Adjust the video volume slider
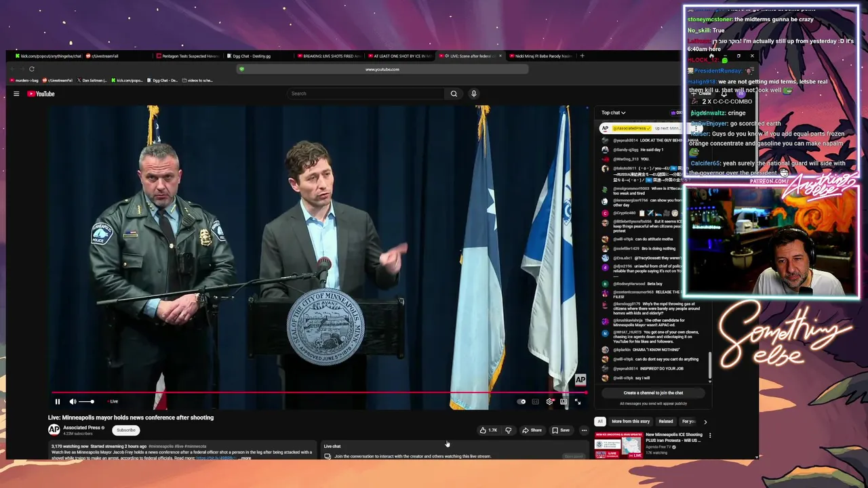 [x=86, y=402]
